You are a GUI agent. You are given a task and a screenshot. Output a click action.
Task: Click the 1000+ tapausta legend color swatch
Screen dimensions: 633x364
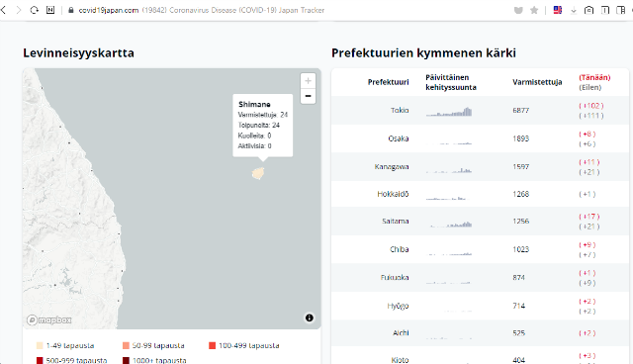tap(126, 360)
